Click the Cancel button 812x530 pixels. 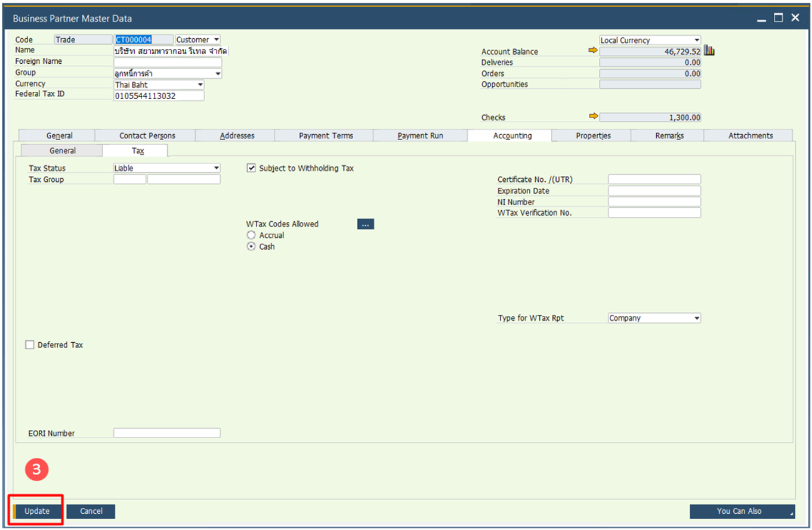[91, 511]
